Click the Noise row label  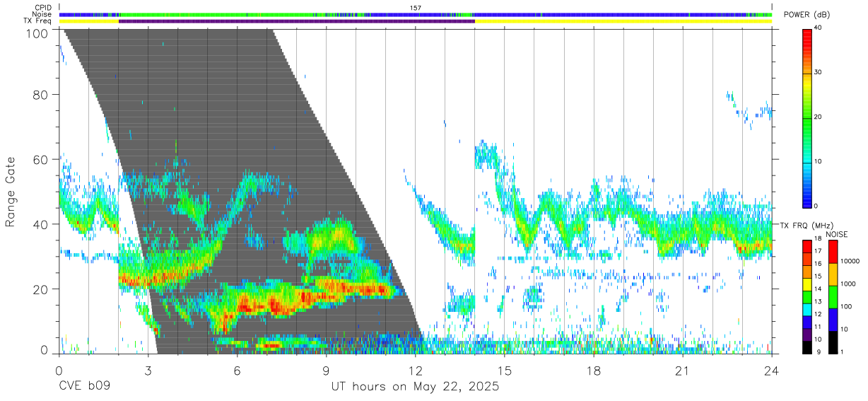click(42, 14)
